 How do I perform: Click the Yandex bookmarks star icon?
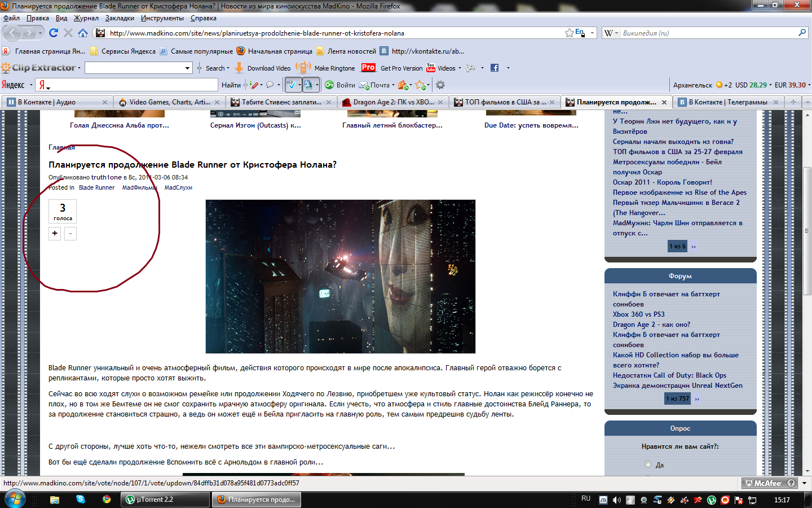(420, 85)
